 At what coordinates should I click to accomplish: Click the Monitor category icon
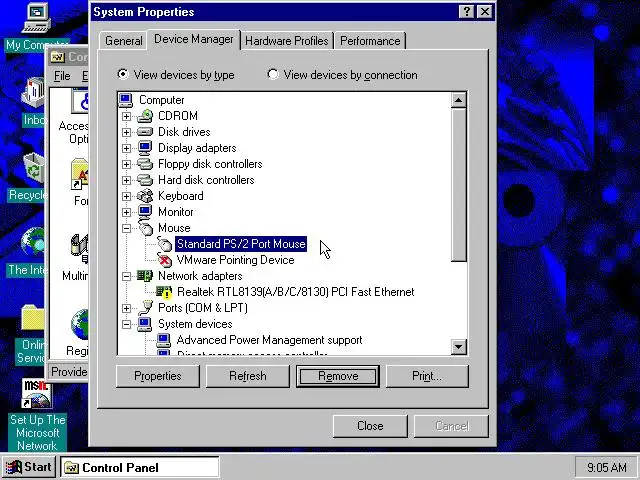click(145, 212)
